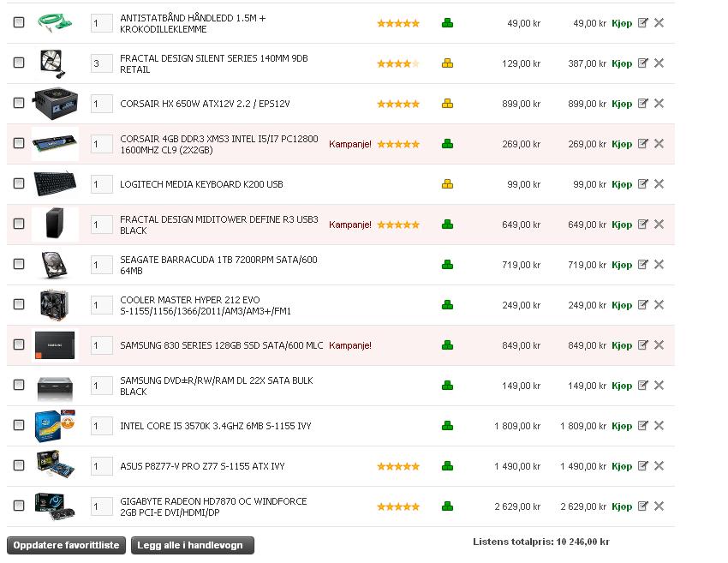This screenshot has height=563, width=728.
Task: Edit the Logitech Media Keyboard K200 entry
Action: pos(642,184)
